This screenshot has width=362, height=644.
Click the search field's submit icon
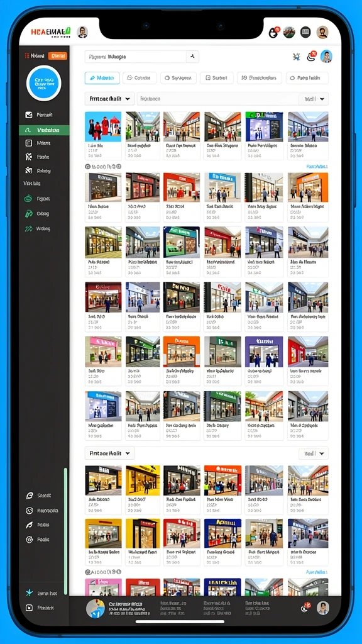(x=192, y=57)
